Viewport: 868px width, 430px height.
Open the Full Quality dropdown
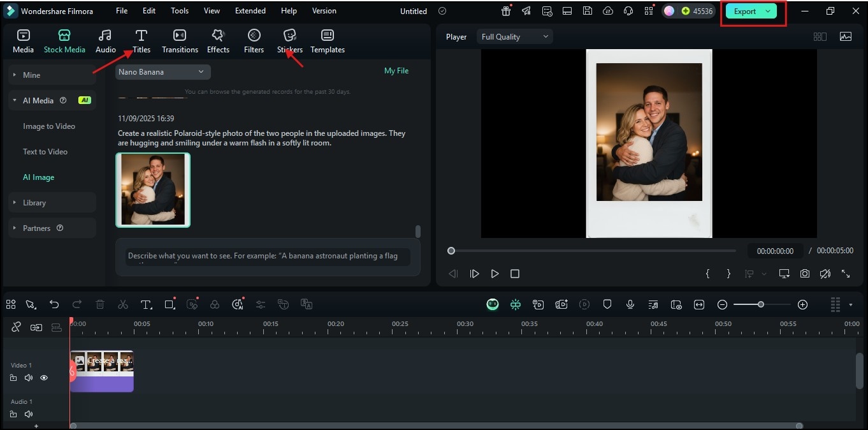click(x=514, y=36)
